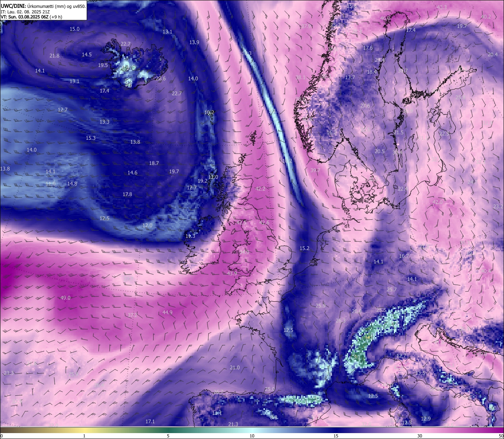Viewport: 504px width, 439px height.
Task: Click the value label "17.8" on the map
Action: (x=127, y=194)
